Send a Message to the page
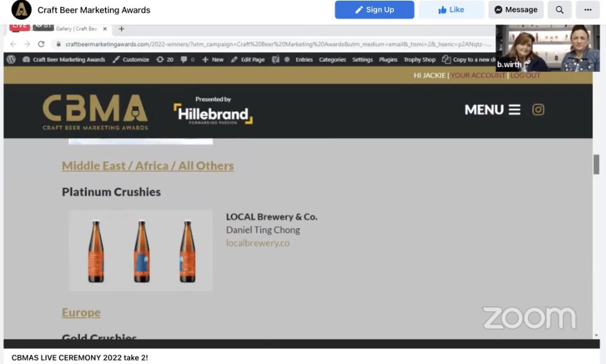 [515, 9]
